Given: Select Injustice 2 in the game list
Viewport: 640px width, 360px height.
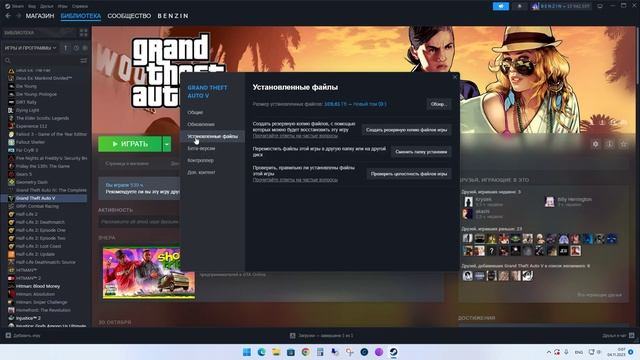Looking at the screenshot, I should [28, 318].
